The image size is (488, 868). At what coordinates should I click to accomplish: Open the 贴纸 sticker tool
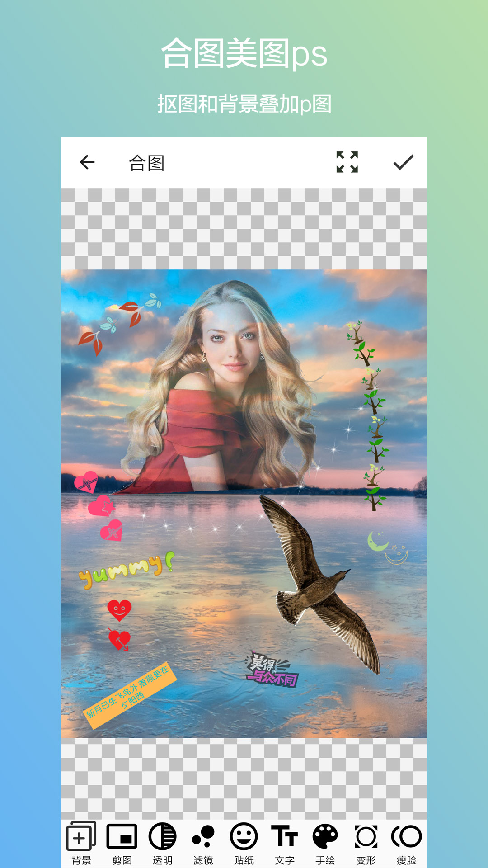[x=244, y=843]
